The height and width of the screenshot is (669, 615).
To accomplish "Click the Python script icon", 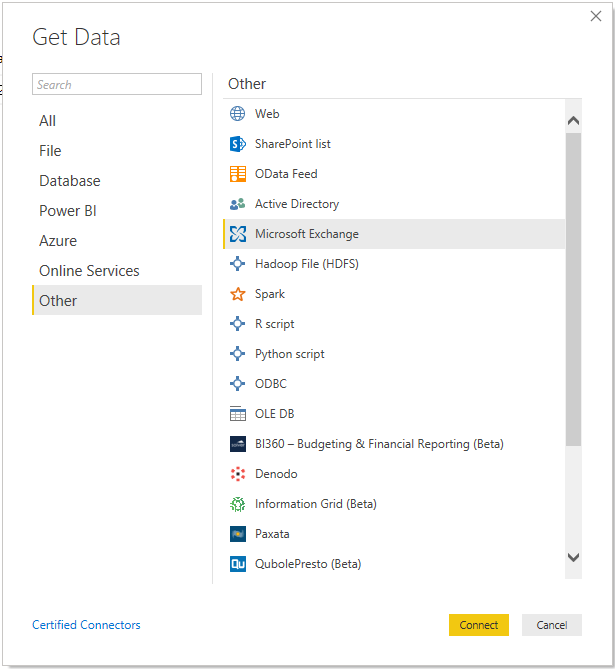I will (237, 354).
